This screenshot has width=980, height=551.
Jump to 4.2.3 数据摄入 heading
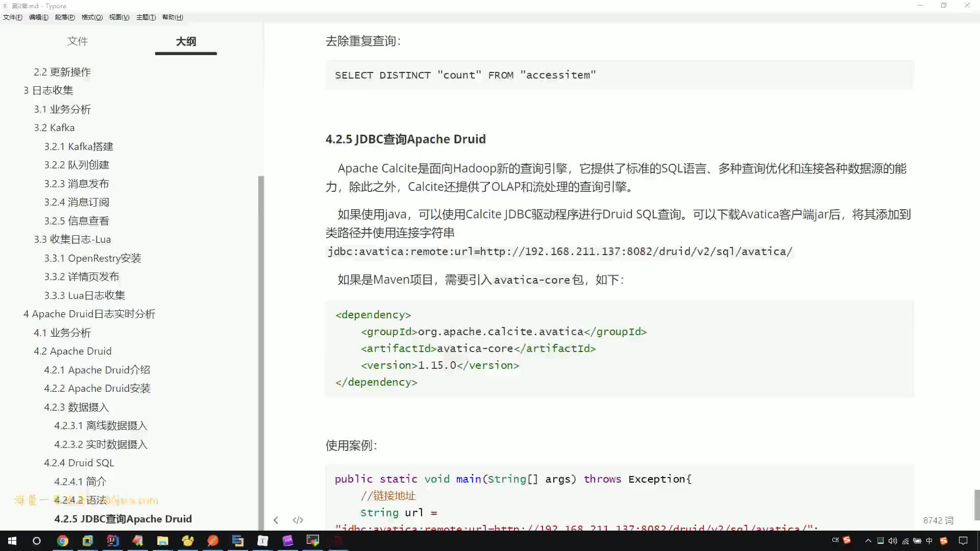77,407
